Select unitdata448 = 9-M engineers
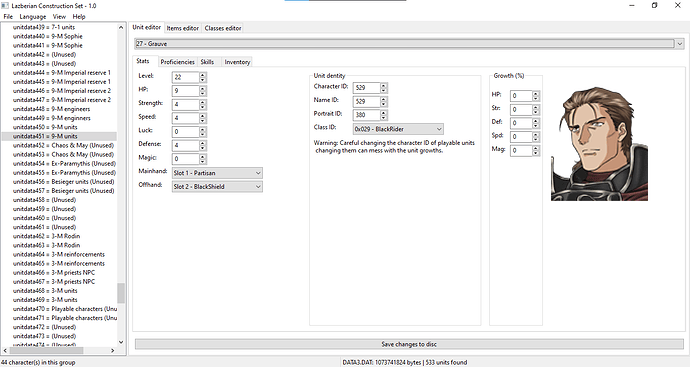The height and width of the screenshot is (367, 690). point(51,109)
